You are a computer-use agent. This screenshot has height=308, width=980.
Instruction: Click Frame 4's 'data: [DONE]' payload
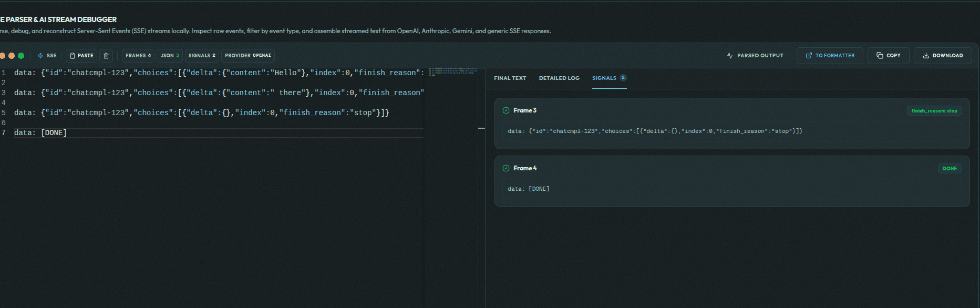529,189
